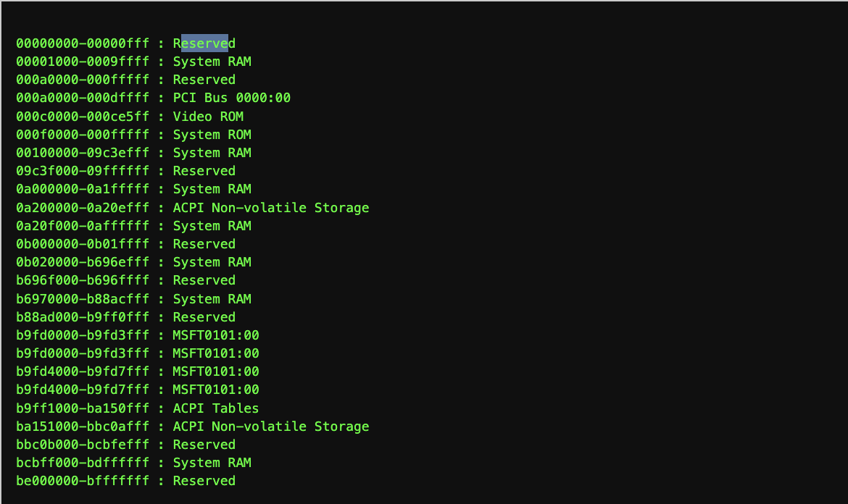Viewport: 848px width, 504px height.
Task: Click address range b6970000-b88acfff
Action: 83,299
